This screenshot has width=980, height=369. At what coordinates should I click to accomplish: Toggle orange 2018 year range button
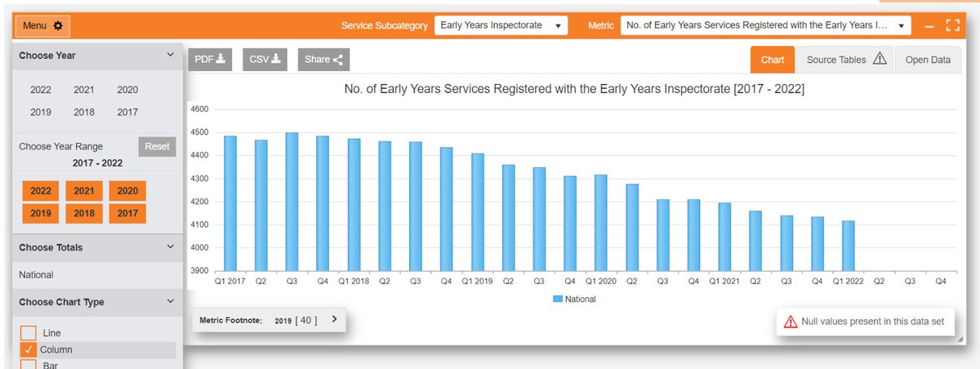coord(84,214)
